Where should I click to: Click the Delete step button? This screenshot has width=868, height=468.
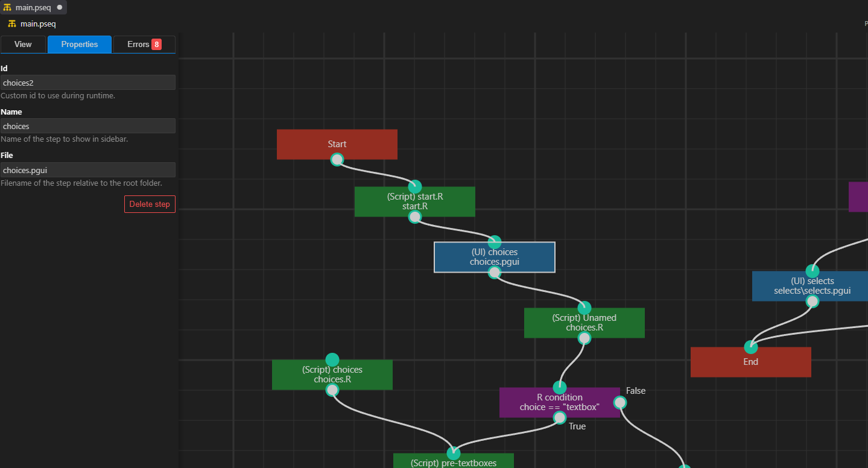(x=150, y=204)
